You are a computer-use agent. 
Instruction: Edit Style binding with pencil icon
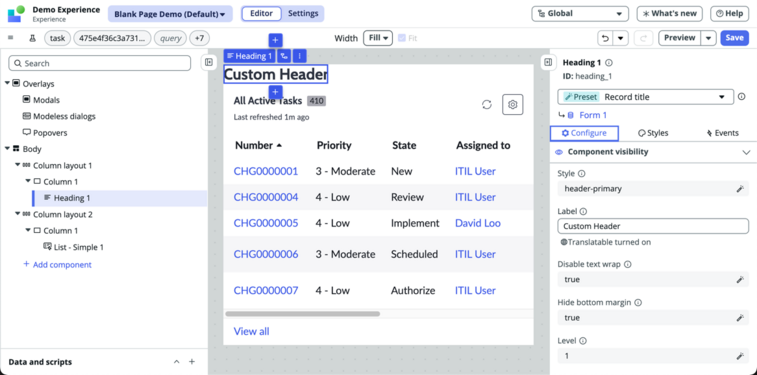pos(740,189)
